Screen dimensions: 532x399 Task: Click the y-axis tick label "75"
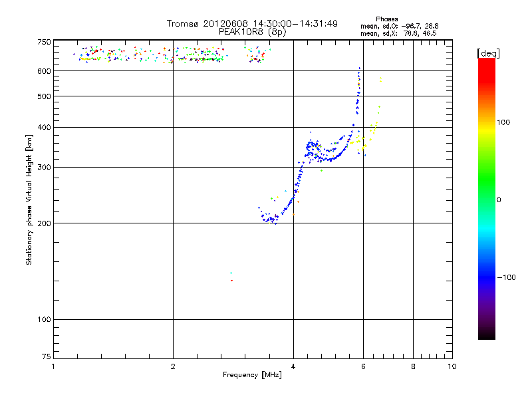tap(47, 356)
